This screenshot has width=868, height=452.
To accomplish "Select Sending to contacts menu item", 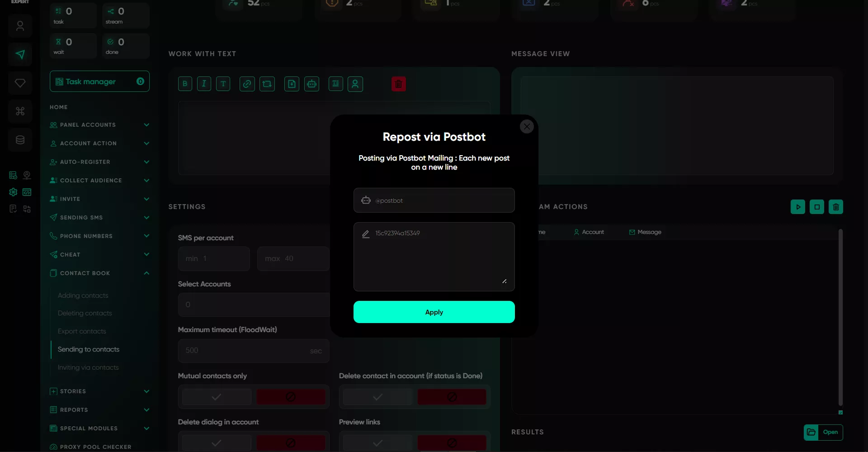I will pos(89,349).
